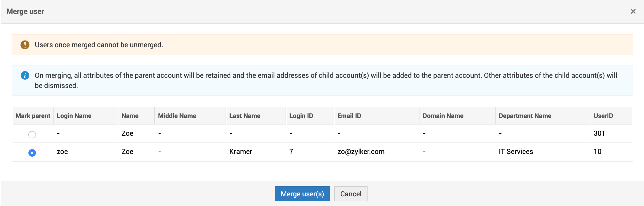Close the Merge user dialog

click(x=633, y=12)
